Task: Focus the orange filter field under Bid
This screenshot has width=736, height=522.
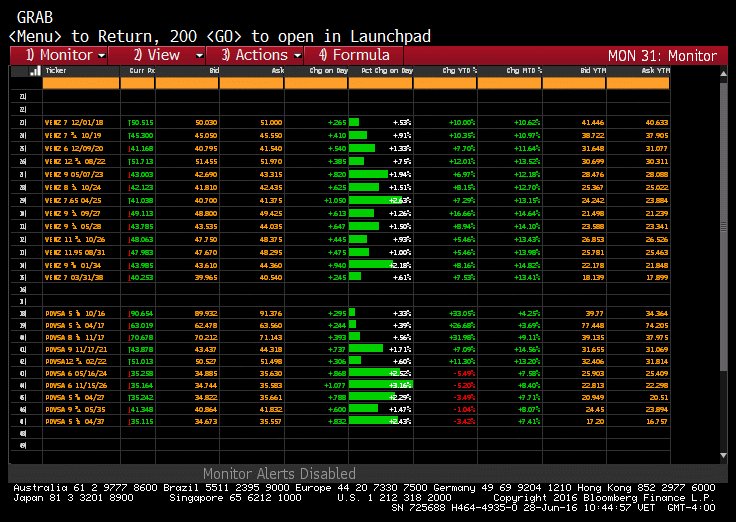Action: [x=187, y=83]
